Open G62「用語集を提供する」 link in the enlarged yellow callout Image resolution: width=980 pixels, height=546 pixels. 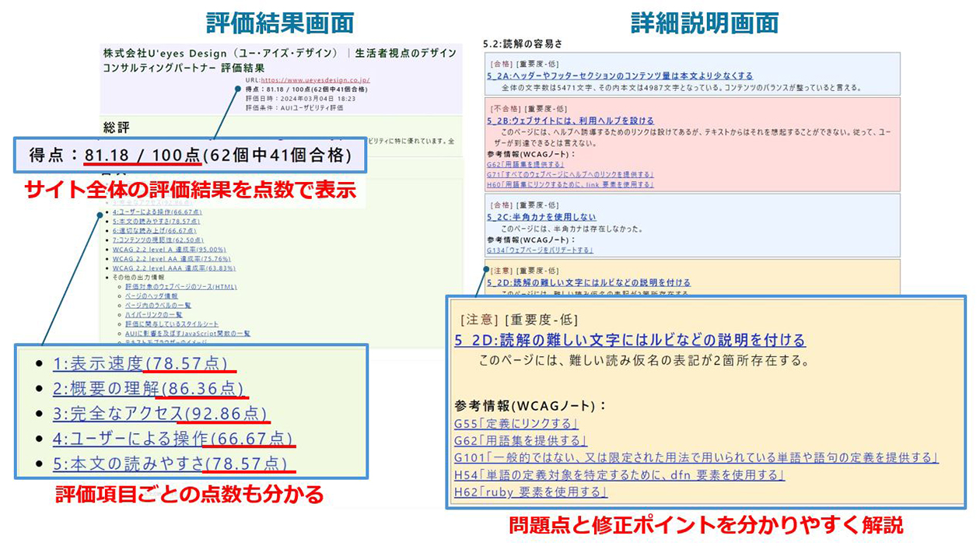520,442
